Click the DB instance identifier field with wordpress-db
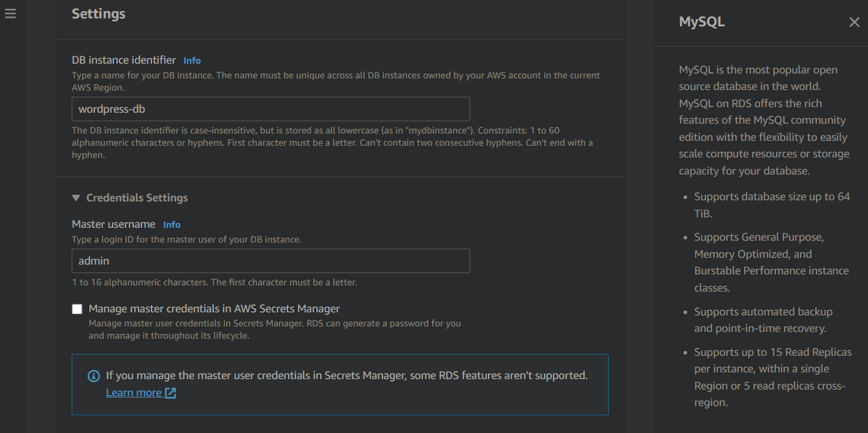Viewport: 868px width, 433px height. pyautogui.click(x=271, y=109)
